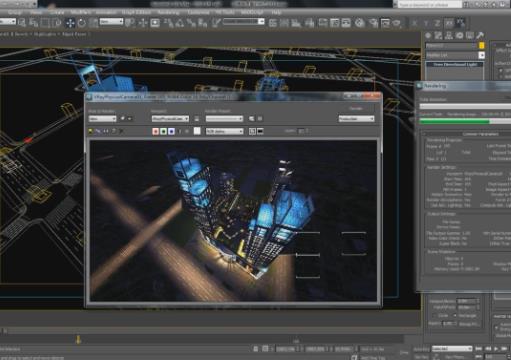This screenshot has height=360, width=511.
Task: Restrict transform to Z axis
Action: click(x=437, y=23)
